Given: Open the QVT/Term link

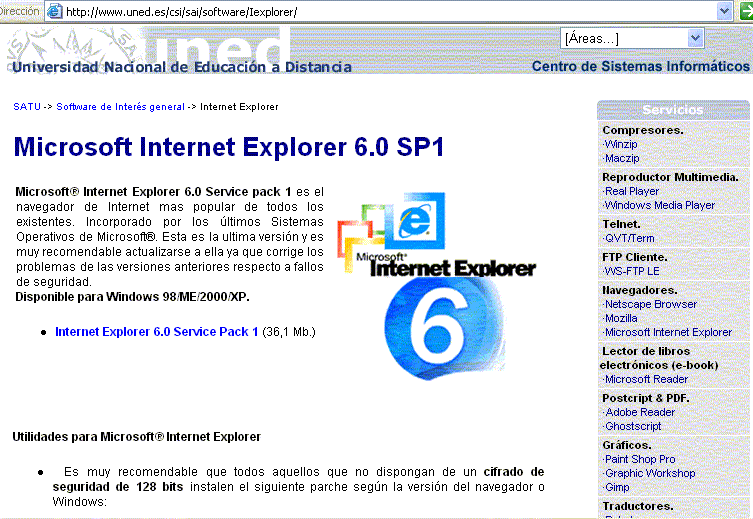Looking at the screenshot, I should point(630,238).
